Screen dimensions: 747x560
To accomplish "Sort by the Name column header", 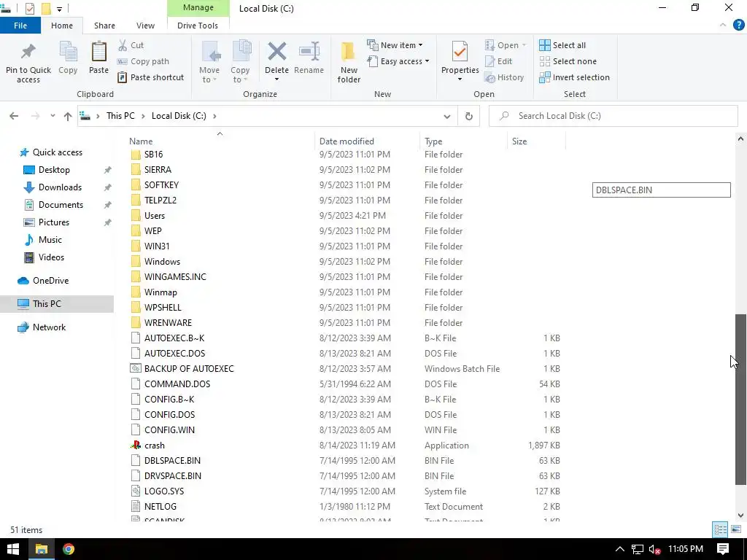I will click(141, 141).
